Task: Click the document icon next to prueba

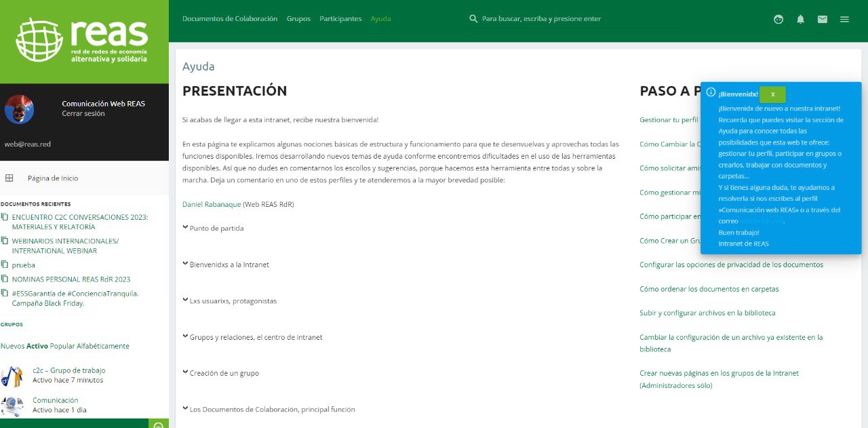Action: click(x=5, y=265)
